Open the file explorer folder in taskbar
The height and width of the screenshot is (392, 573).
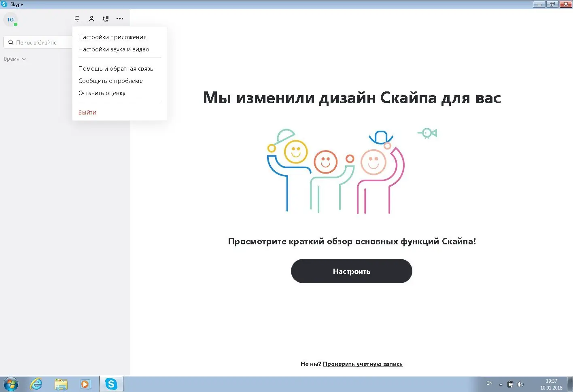click(61, 384)
